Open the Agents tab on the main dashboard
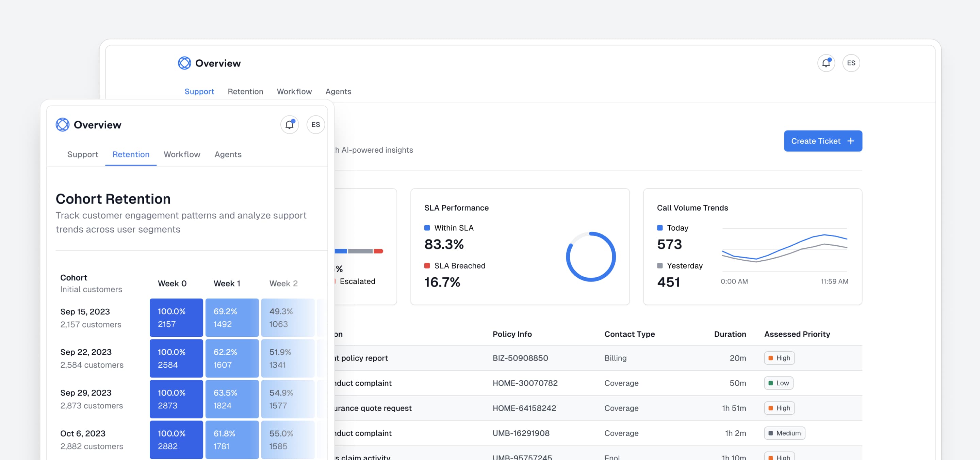 click(338, 91)
